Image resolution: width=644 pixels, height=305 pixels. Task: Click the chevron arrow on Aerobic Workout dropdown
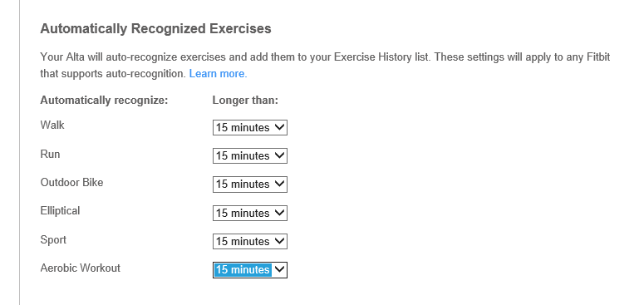click(x=279, y=270)
